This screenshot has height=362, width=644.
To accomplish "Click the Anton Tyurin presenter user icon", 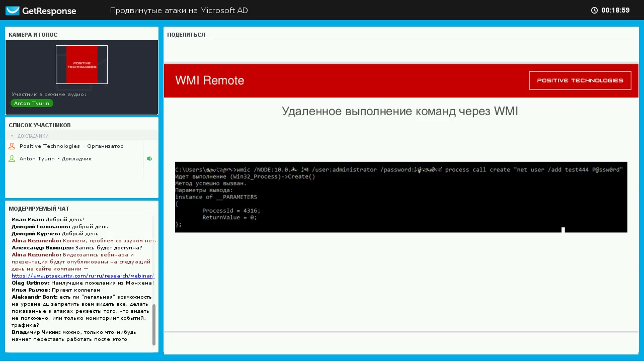I will point(12,159).
